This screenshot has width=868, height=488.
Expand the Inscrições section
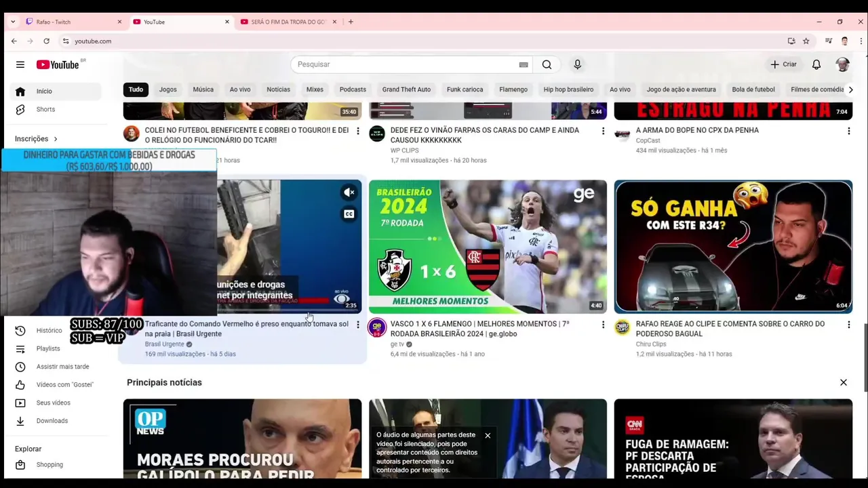pyautogui.click(x=37, y=138)
